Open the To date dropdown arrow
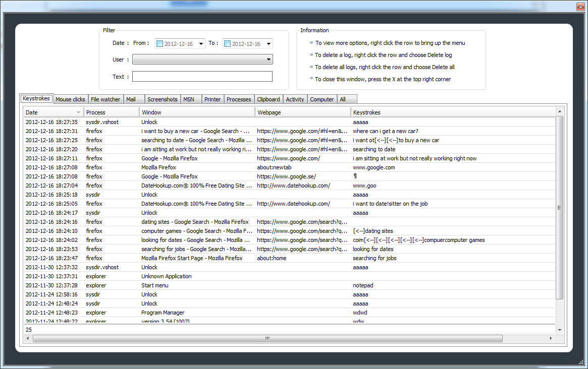 click(269, 44)
